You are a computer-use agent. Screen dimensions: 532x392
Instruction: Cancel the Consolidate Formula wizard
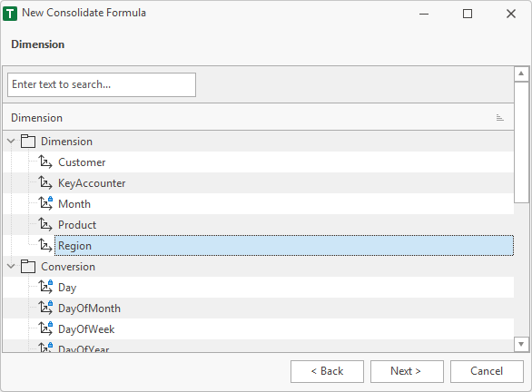pyautogui.click(x=487, y=371)
